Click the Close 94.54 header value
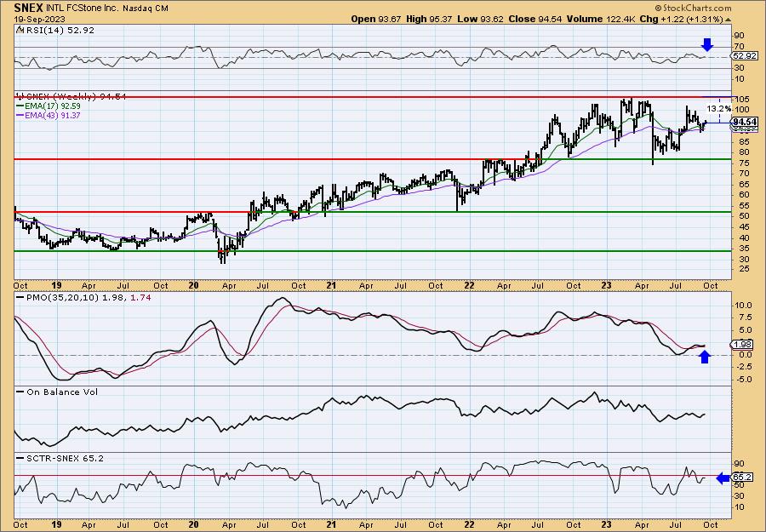The image size is (766, 532). click(x=535, y=19)
